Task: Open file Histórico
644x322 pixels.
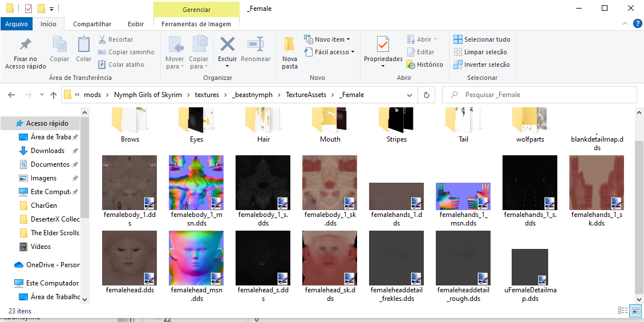Action: tap(425, 65)
